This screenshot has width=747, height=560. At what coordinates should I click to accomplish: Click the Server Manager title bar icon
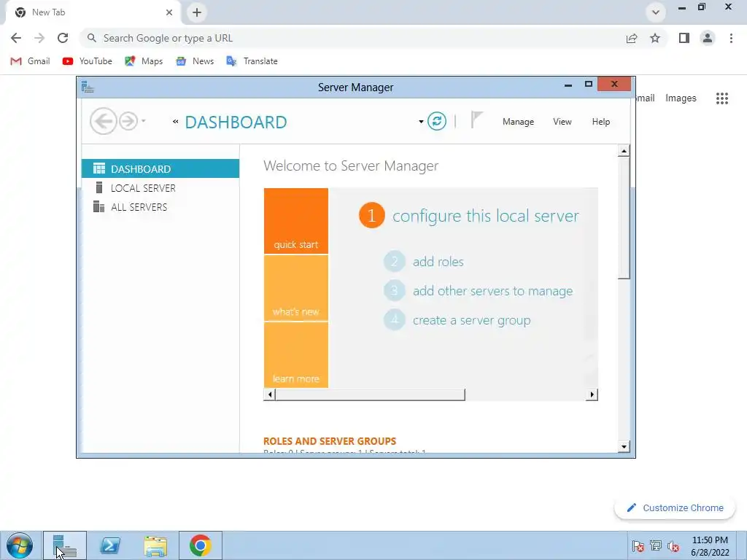tap(88, 87)
